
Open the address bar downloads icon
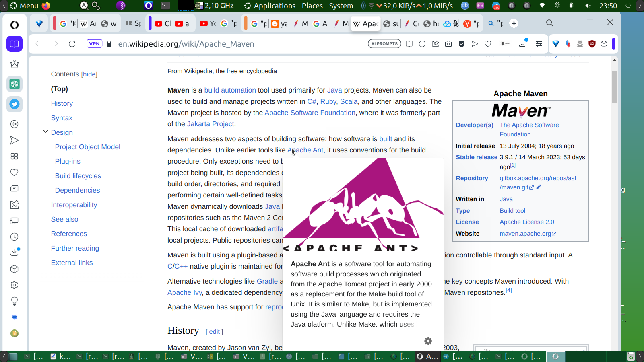click(x=523, y=43)
